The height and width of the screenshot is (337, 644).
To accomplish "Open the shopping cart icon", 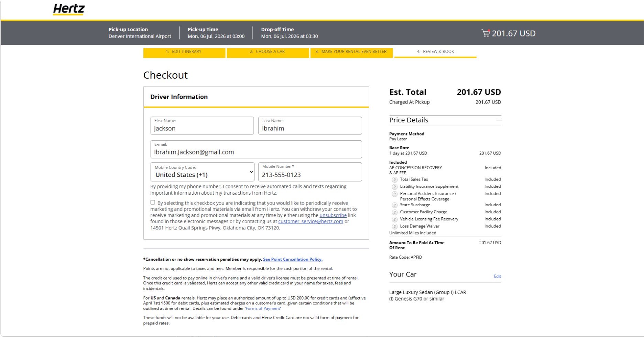I will point(485,33).
